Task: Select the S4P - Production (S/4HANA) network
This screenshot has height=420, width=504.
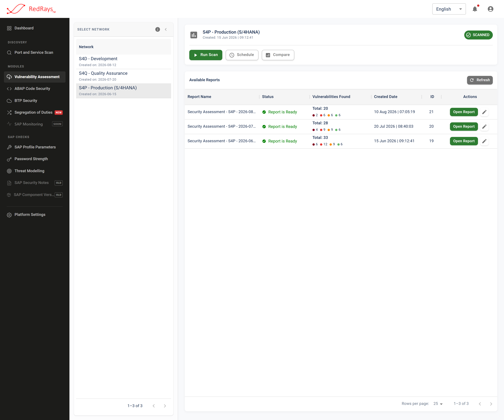Action: pyautogui.click(x=124, y=91)
